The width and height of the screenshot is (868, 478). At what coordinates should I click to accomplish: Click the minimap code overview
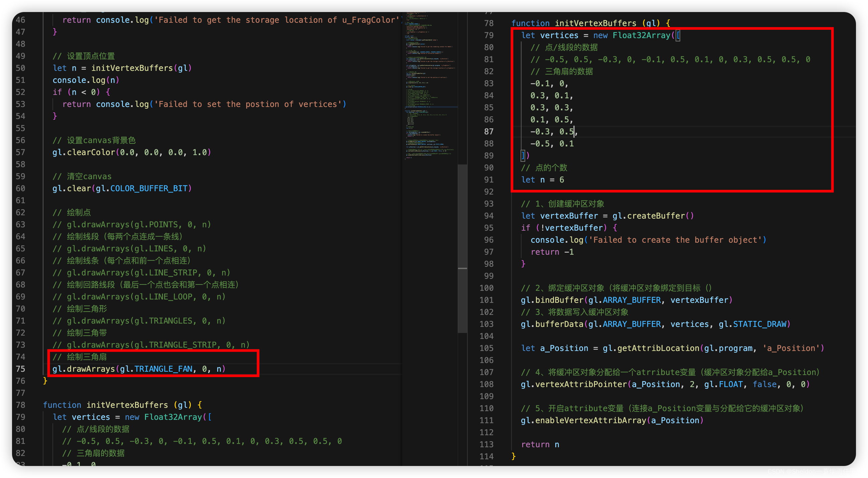430,84
